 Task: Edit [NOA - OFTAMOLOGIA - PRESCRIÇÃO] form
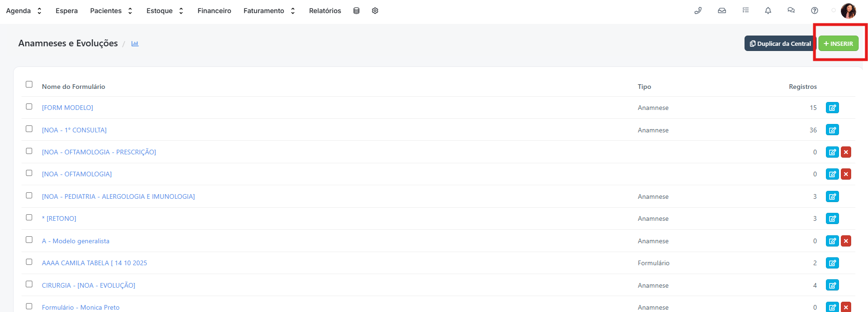coord(832,152)
